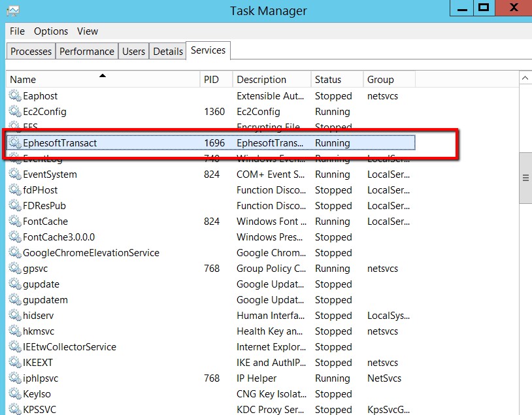Click the gear icon beside GoogleChromeElevationService
532x415 pixels.
click(x=15, y=252)
